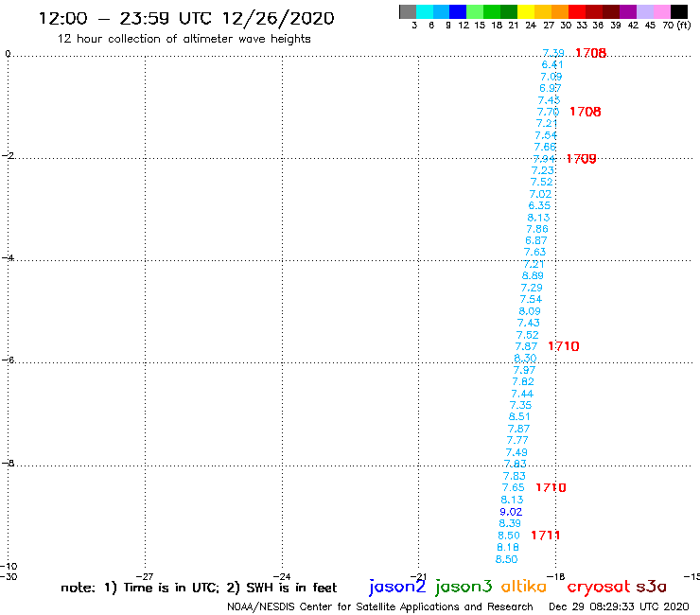The height and width of the screenshot is (615, 700).
Task: Click the 7.02 wave height value
Action: click(540, 194)
